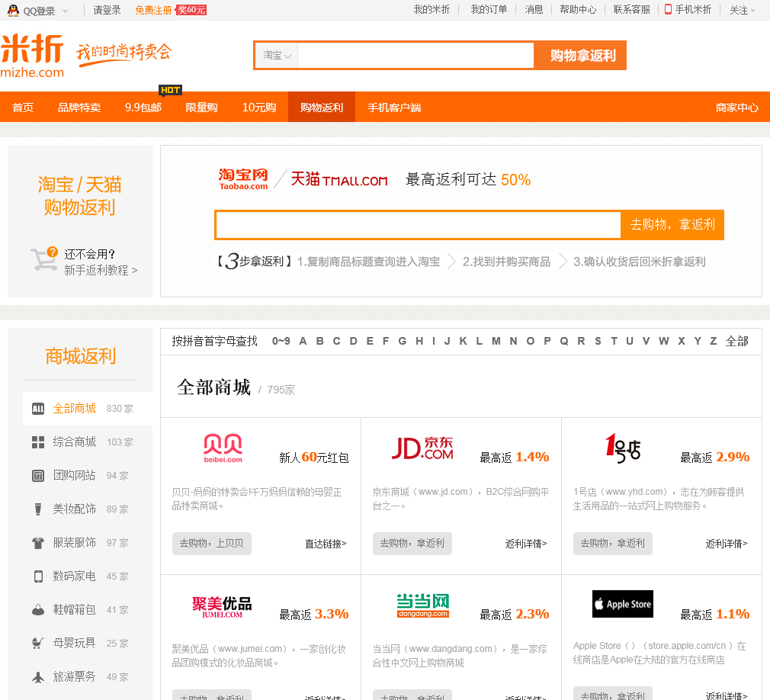Click the 奖60元 badge
The height and width of the screenshot is (700, 770).
coord(191,10)
